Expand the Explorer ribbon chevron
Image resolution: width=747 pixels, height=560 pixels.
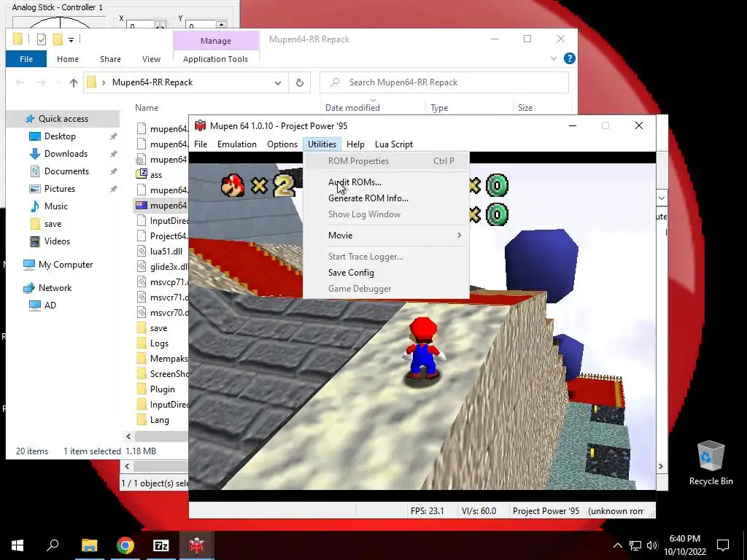pyautogui.click(x=553, y=58)
